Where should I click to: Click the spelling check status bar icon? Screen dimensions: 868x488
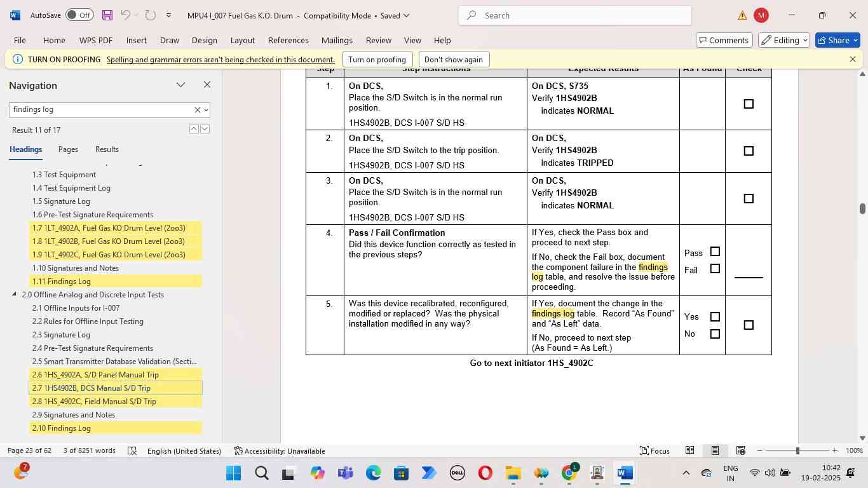[x=132, y=451]
